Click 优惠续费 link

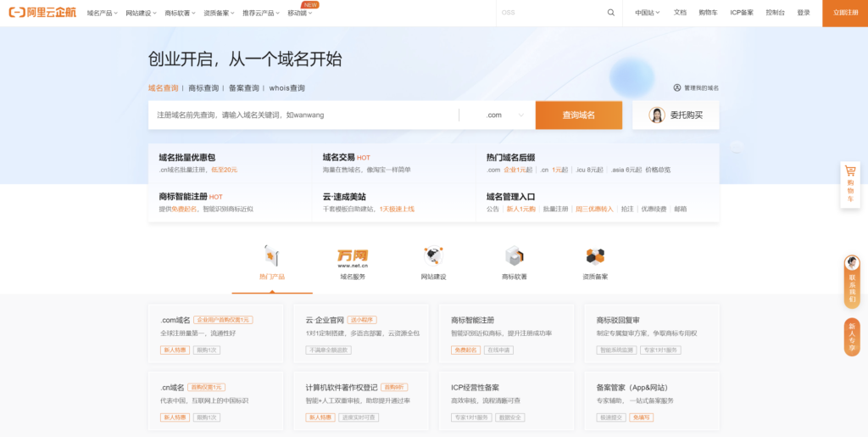(x=654, y=209)
